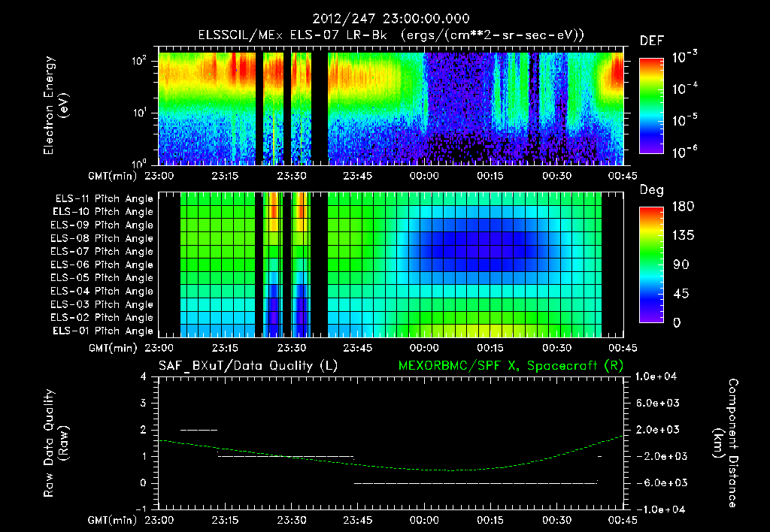The width and height of the screenshot is (770, 532).
Task: Click the 'ELS-04 Pitch Angle' row label
Action: tap(102, 291)
